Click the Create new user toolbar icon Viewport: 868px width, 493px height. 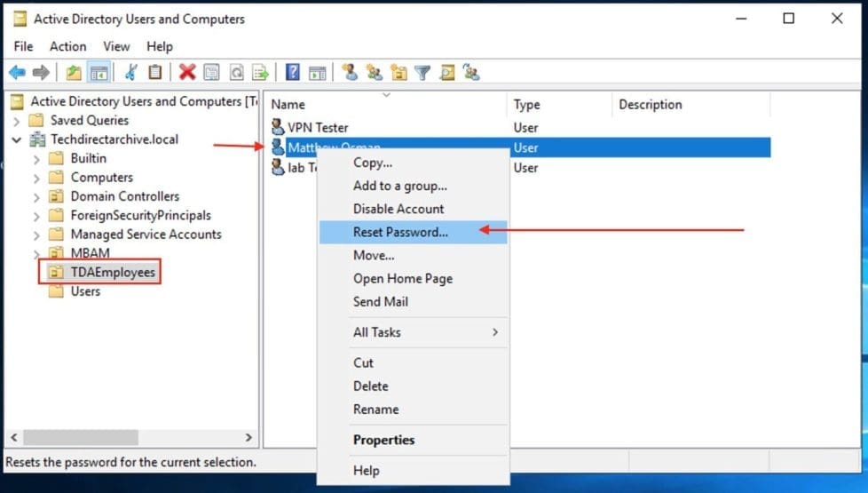(x=350, y=73)
